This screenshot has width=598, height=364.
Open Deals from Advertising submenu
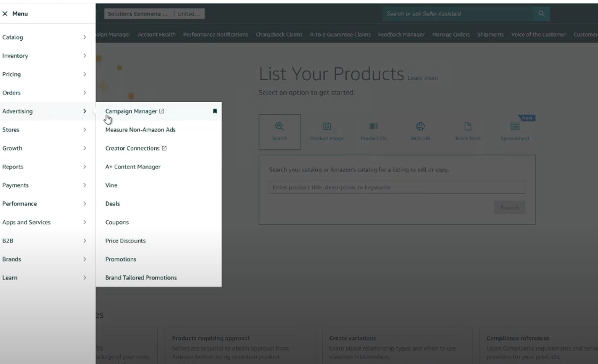click(113, 204)
